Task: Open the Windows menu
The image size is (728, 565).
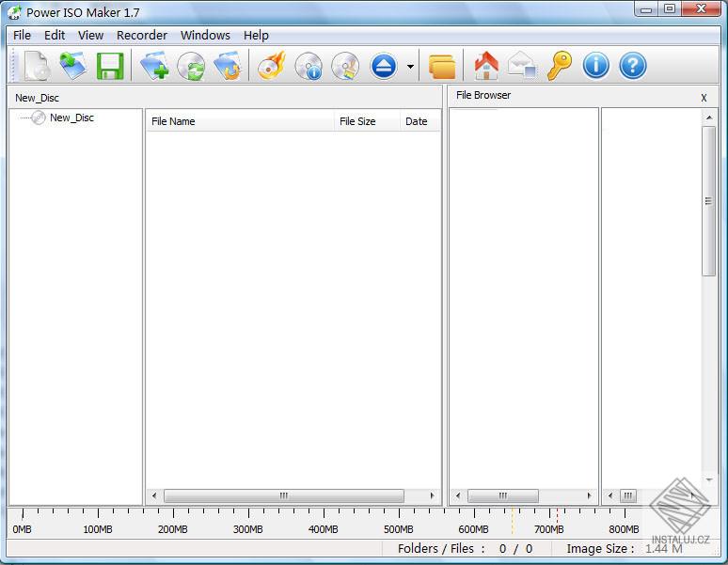Action: [205, 35]
